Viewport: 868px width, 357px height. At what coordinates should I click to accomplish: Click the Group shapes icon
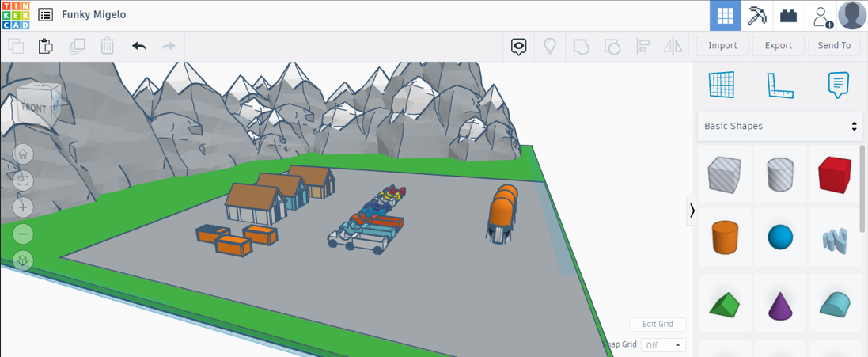(580, 46)
